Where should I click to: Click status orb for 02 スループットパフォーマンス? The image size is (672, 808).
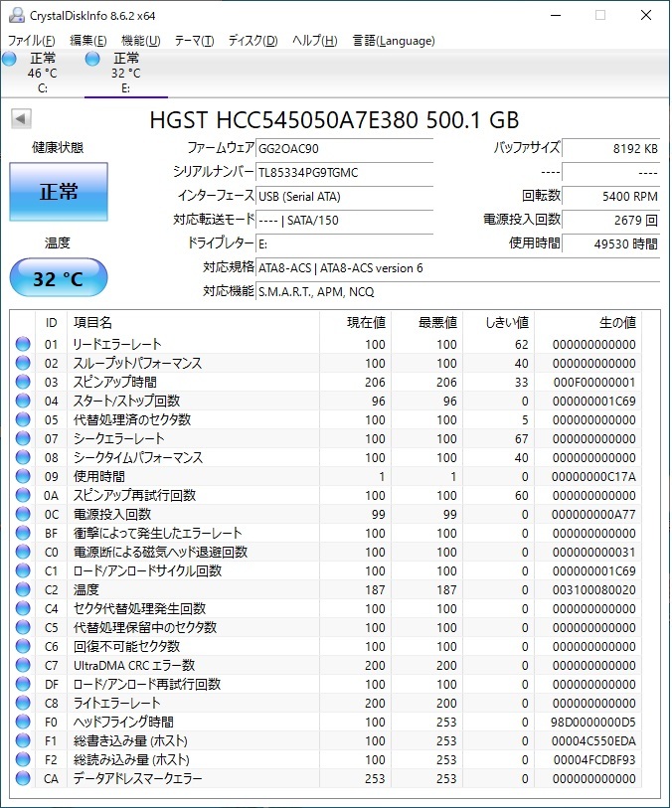(x=23, y=363)
